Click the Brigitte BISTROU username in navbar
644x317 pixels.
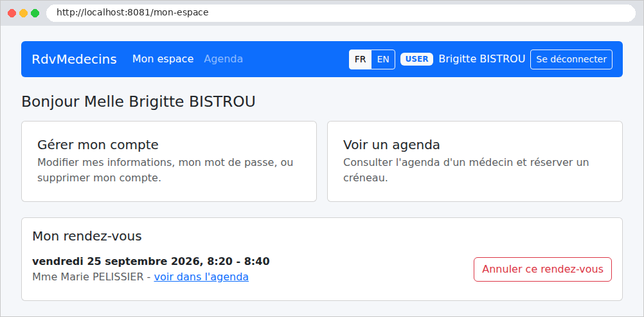coord(482,59)
